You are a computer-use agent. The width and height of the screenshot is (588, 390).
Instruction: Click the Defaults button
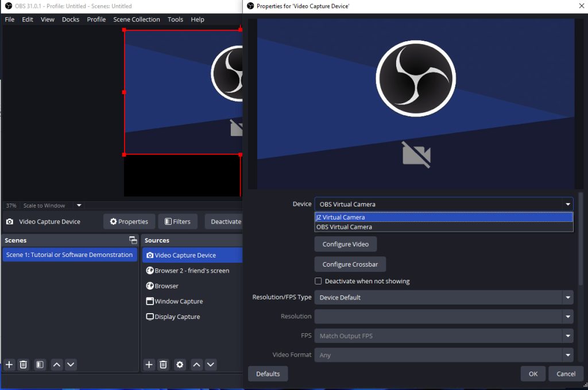tap(268, 374)
